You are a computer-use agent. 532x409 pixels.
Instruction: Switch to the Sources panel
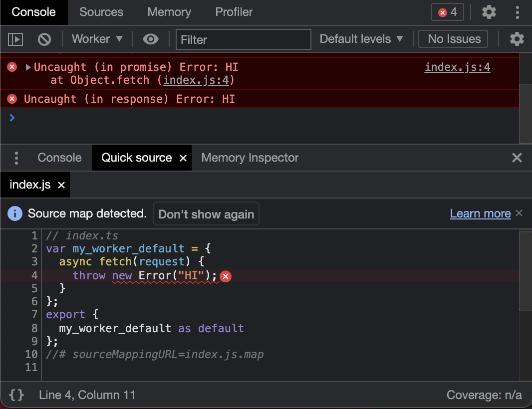tap(101, 12)
